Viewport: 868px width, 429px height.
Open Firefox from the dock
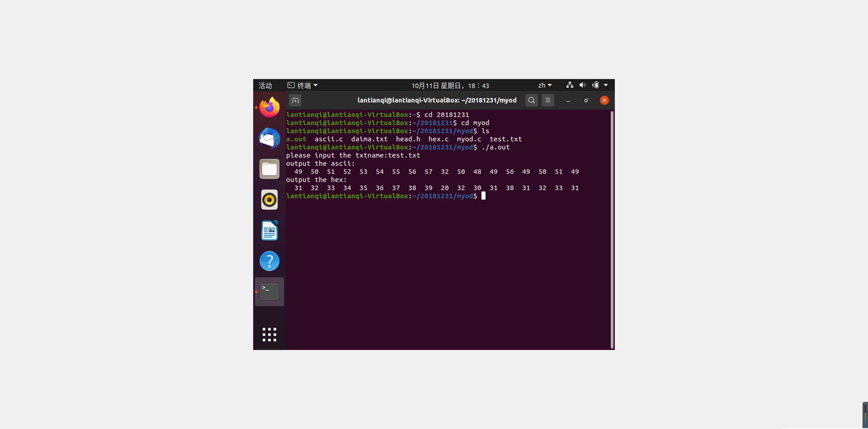click(x=270, y=107)
